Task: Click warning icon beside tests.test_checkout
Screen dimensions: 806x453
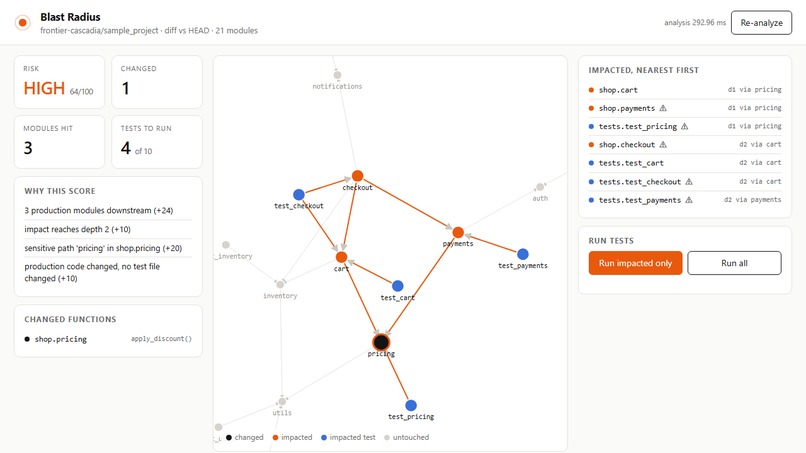Action: (x=689, y=182)
